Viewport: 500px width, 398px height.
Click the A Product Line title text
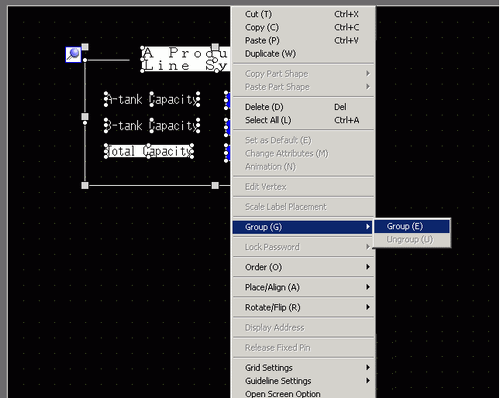pyautogui.click(x=186, y=59)
